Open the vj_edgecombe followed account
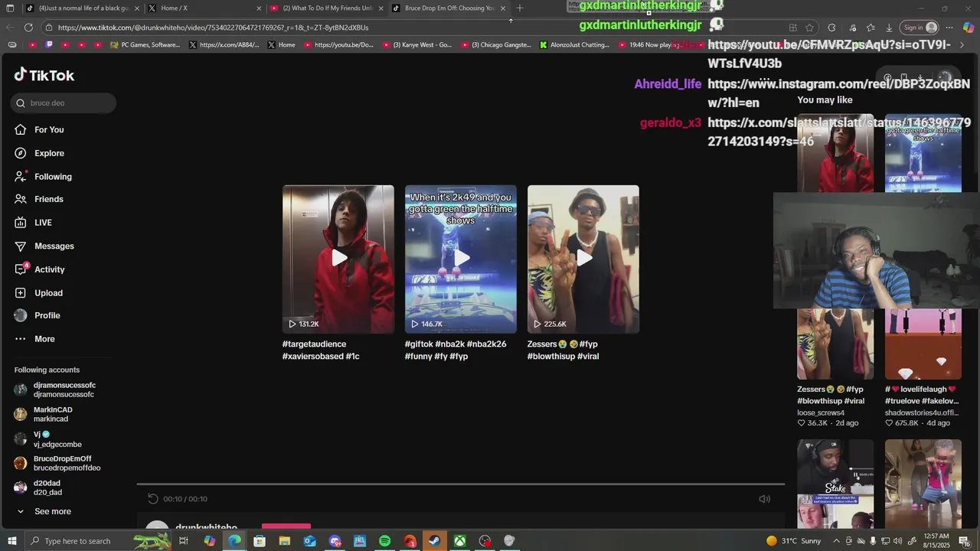The height and width of the screenshot is (551, 980). [57, 439]
